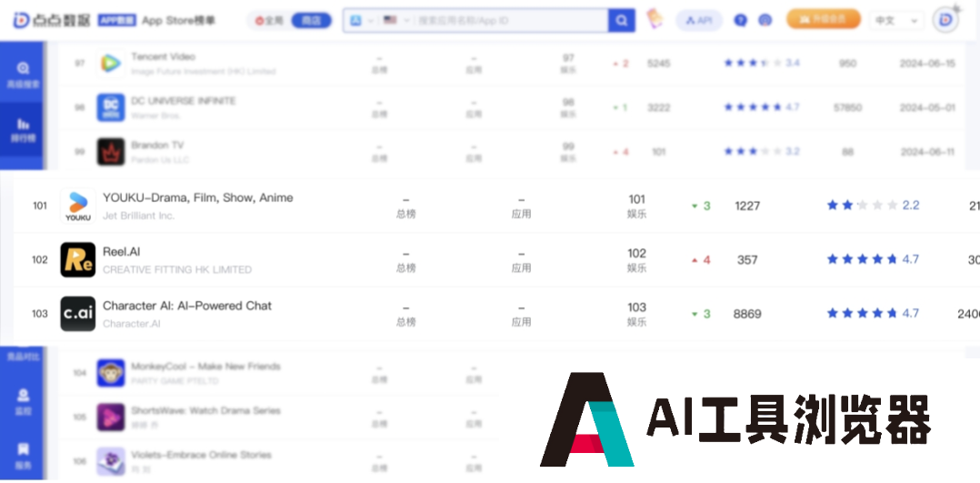The width and height of the screenshot is (980, 483).
Task: Open MonkeyCool – Make New Friends name
Action: (x=205, y=366)
